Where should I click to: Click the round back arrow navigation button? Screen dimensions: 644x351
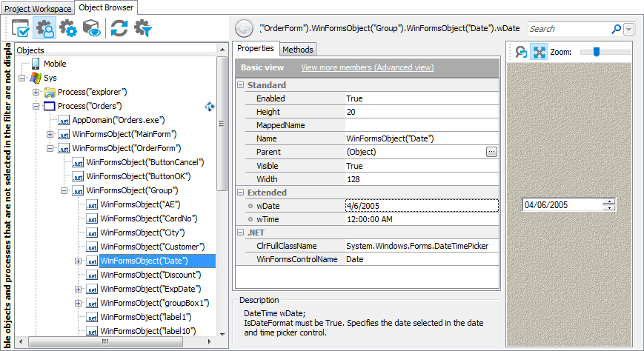[x=244, y=29]
